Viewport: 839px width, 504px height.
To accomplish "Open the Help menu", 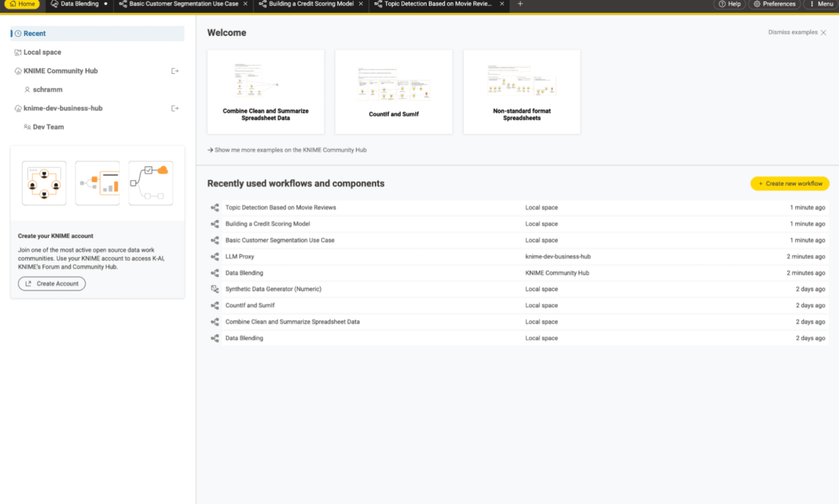I will click(729, 4).
